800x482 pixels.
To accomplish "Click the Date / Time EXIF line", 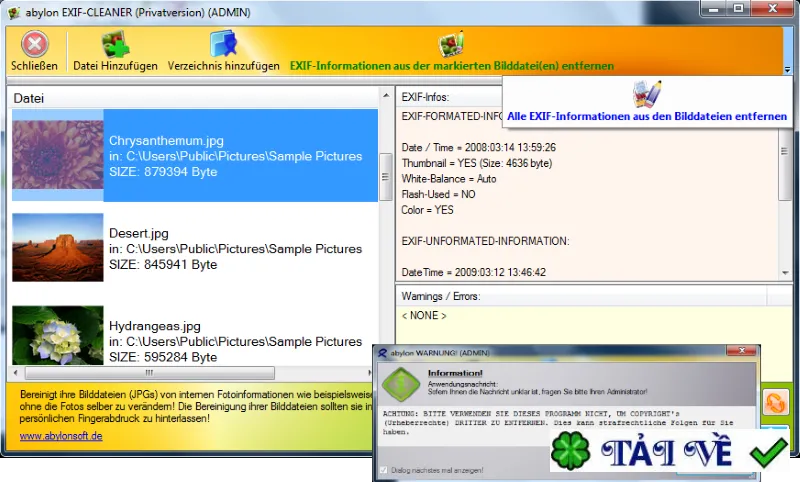I will tap(479, 147).
